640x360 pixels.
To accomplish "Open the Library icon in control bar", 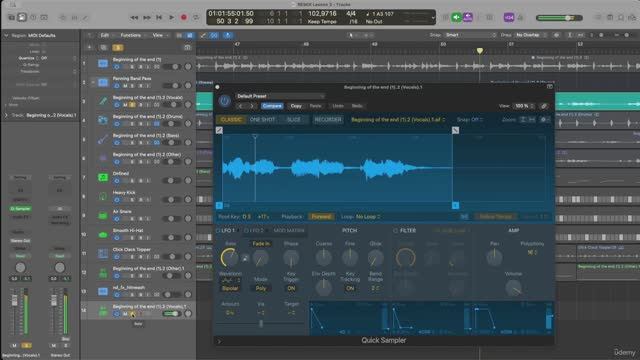I will (11, 18).
